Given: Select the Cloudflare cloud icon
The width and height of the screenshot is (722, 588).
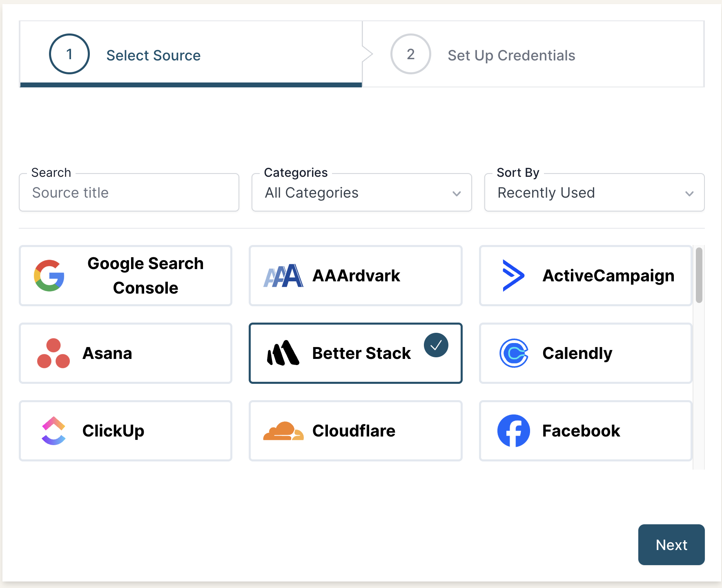Looking at the screenshot, I should pos(284,431).
